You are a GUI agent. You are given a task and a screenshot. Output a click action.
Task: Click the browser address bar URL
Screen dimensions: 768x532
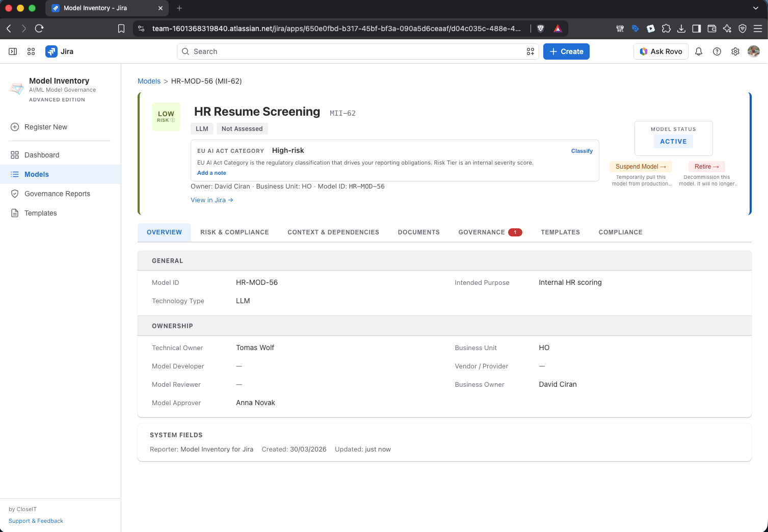pyautogui.click(x=336, y=29)
